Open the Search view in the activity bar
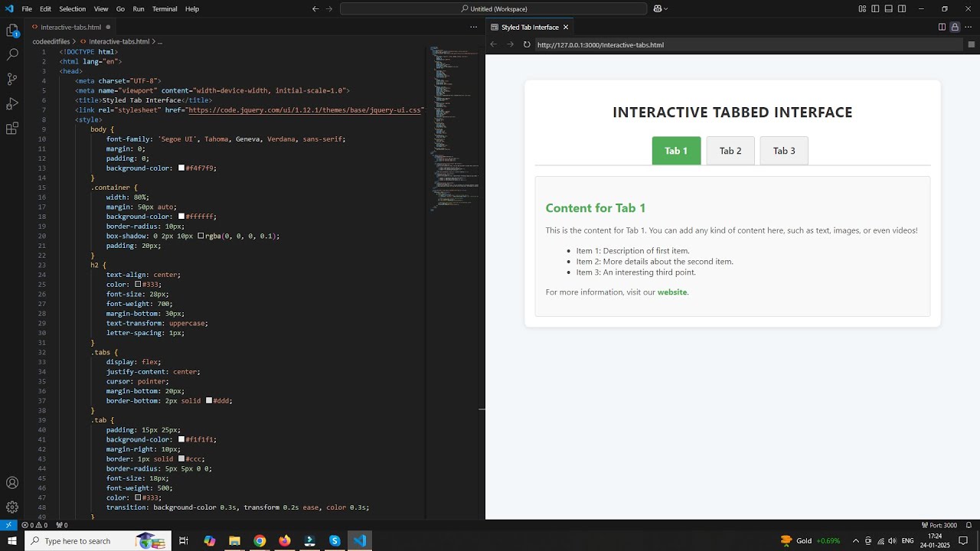Screen dimensions: 980x551 [x=12, y=55]
